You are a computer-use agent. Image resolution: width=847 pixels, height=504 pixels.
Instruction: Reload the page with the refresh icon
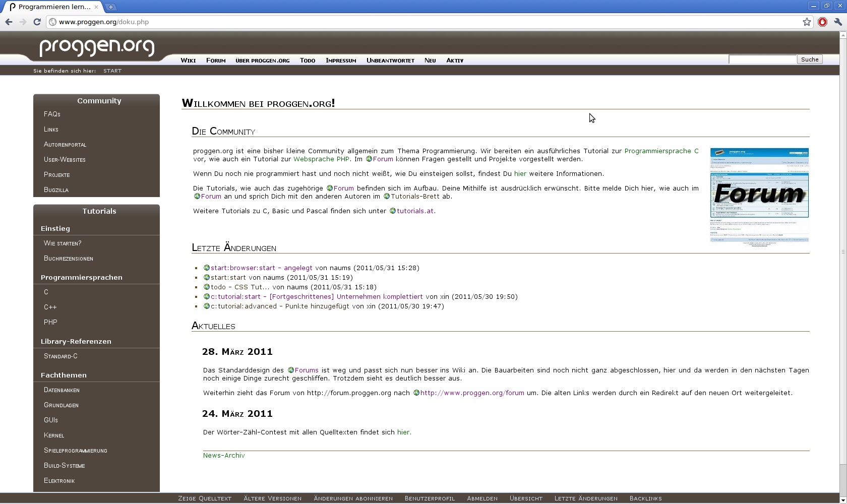[37, 22]
